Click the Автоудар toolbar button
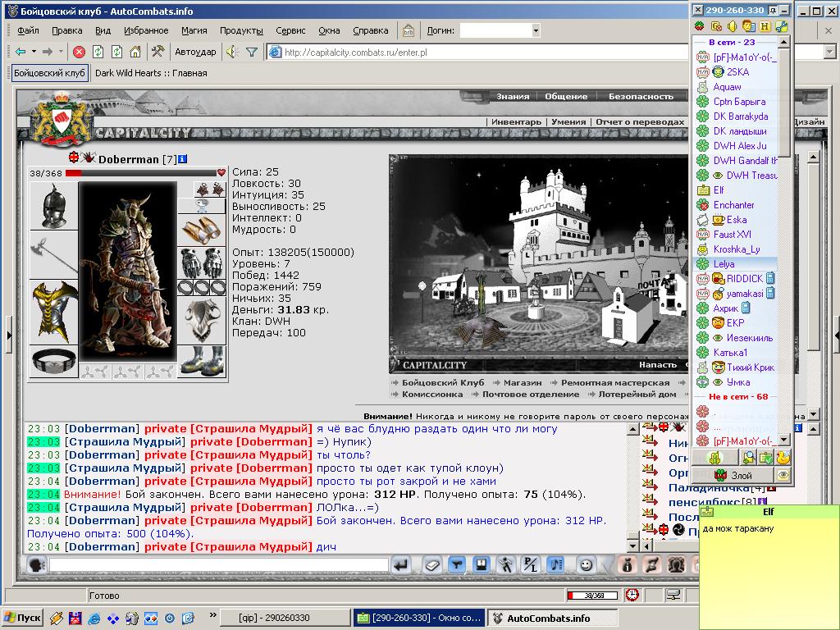Viewport: 840px width, 630px height. 195,52
